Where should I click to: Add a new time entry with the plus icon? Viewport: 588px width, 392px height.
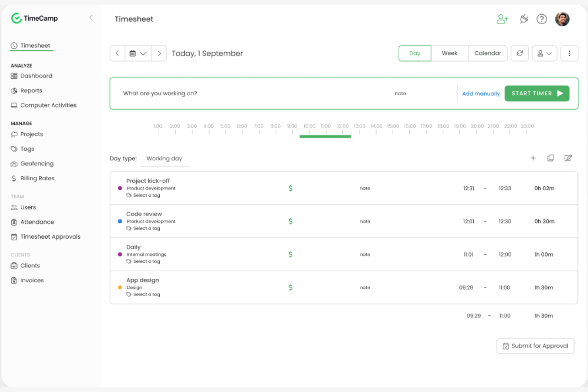[533, 158]
